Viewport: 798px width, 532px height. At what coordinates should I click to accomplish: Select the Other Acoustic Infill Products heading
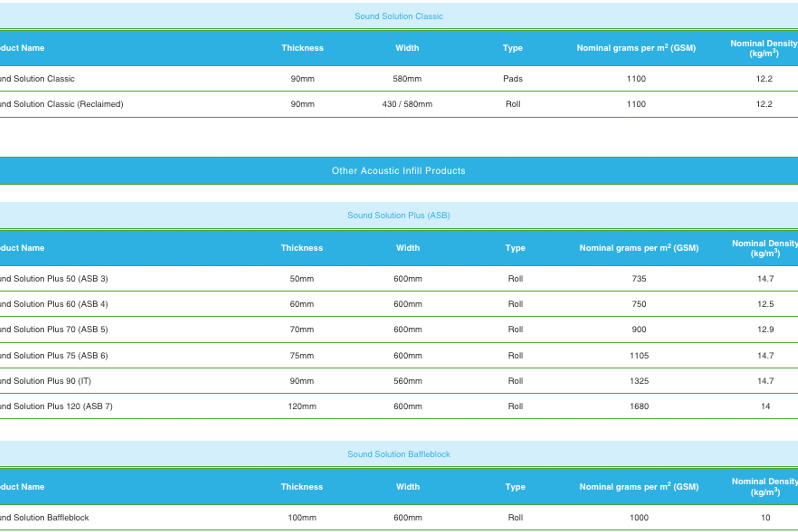click(399, 171)
